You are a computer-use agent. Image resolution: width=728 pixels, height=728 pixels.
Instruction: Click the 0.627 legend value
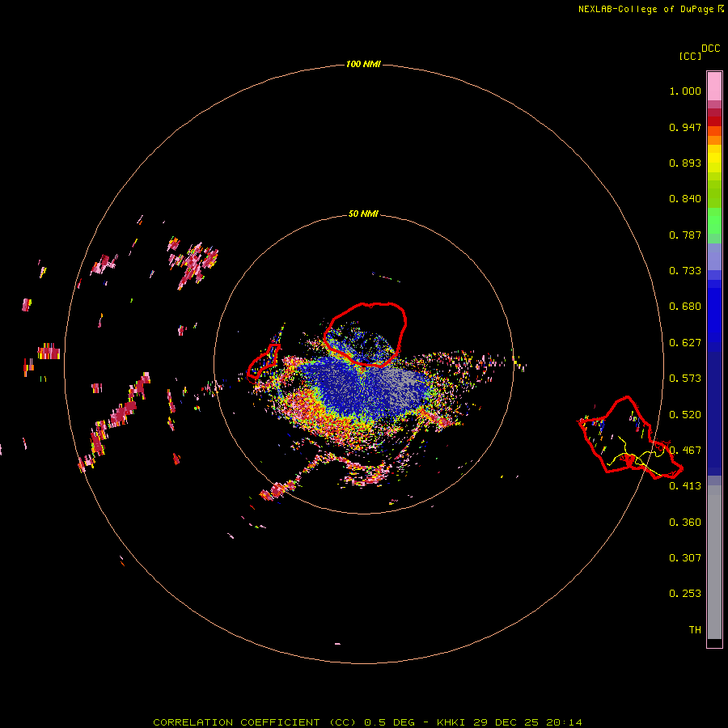(685, 343)
